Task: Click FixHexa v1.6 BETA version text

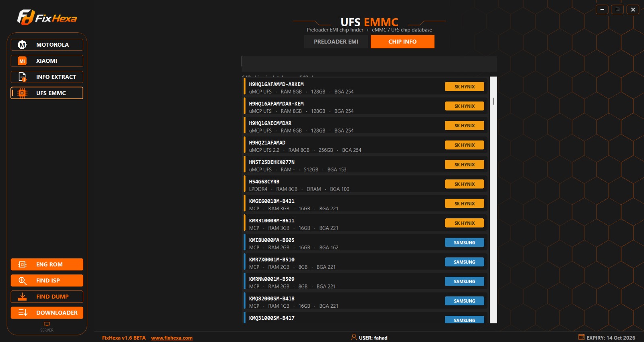Action: click(124, 338)
